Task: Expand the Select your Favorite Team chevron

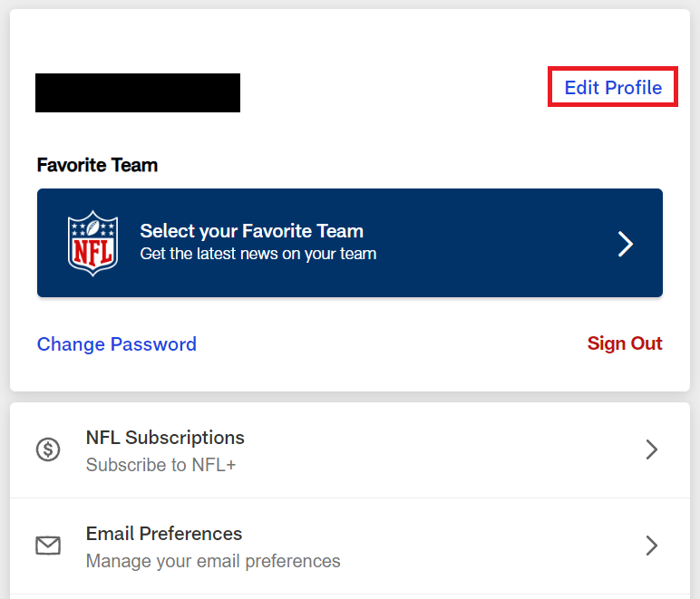Action: [x=626, y=243]
